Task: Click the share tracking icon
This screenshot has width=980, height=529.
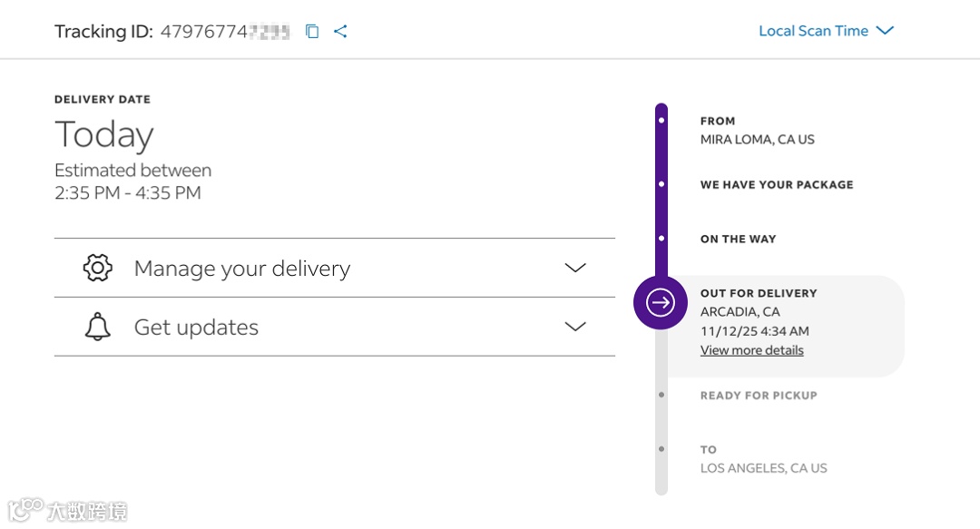Action: [340, 32]
